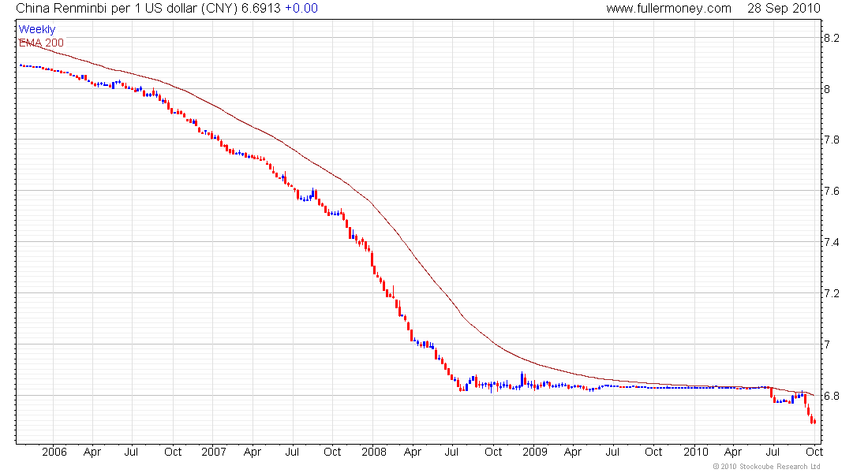Click the 2010 year label on time axis

(695, 452)
